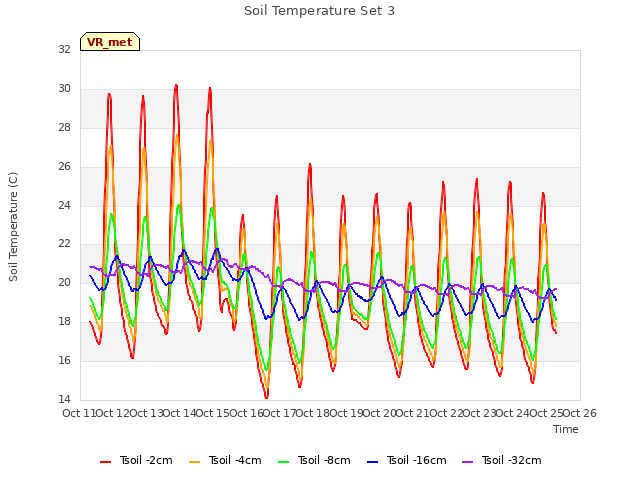Click the red minimum near 14 on Oct 17
The height and width of the screenshot is (480, 640).
pos(267,397)
